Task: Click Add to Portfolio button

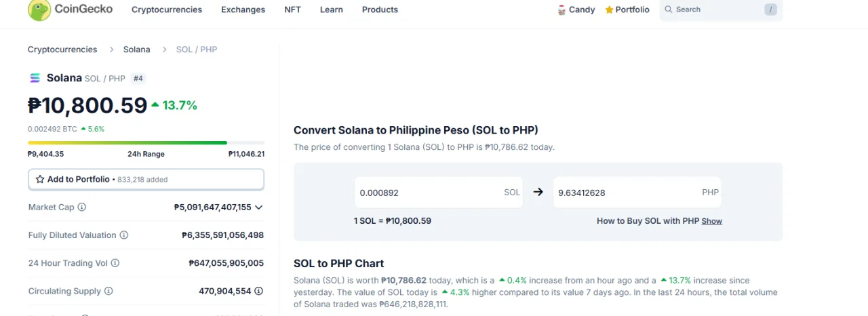Action: (x=146, y=180)
